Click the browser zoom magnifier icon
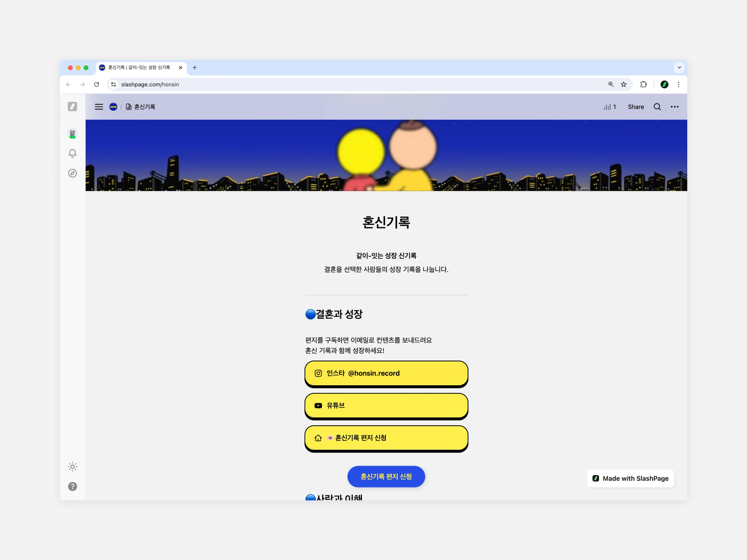The image size is (747, 560). click(x=611, y=84)
